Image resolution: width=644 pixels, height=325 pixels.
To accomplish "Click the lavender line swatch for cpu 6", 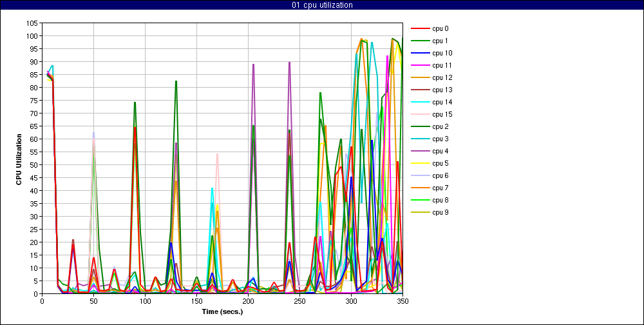I will [420, 175].
